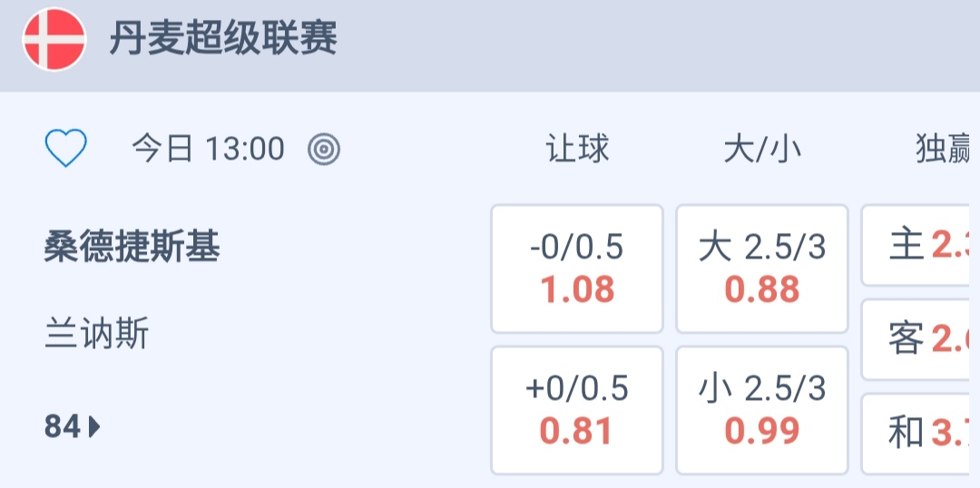Open team 兰讷斯 match details
This screenshot has height=488, width=980.
pyautogui.click(x=96, y=335)
